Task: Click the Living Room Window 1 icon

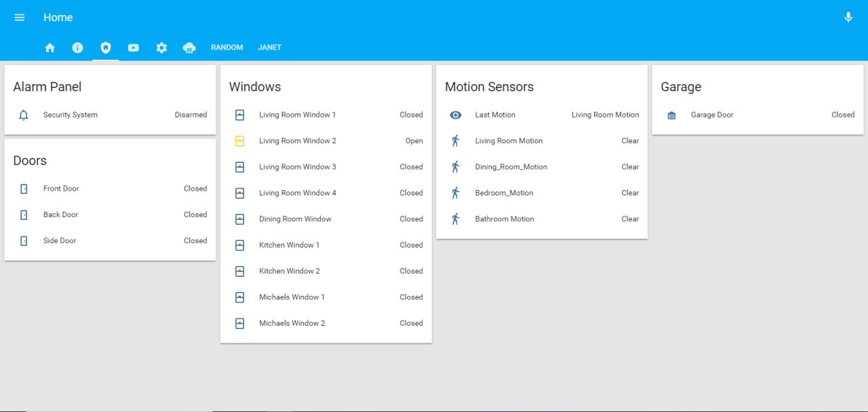Action: pos(239,115)
